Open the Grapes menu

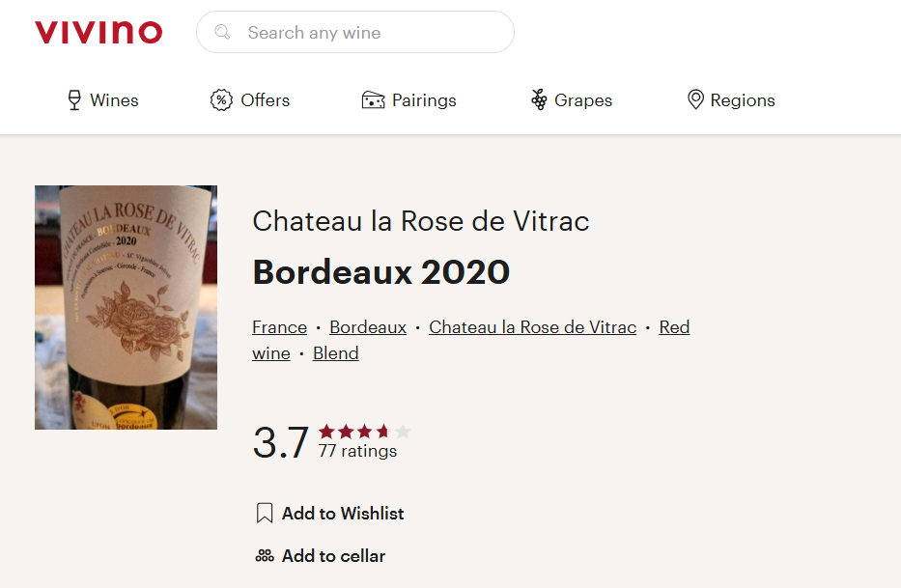tap(583, 100)
